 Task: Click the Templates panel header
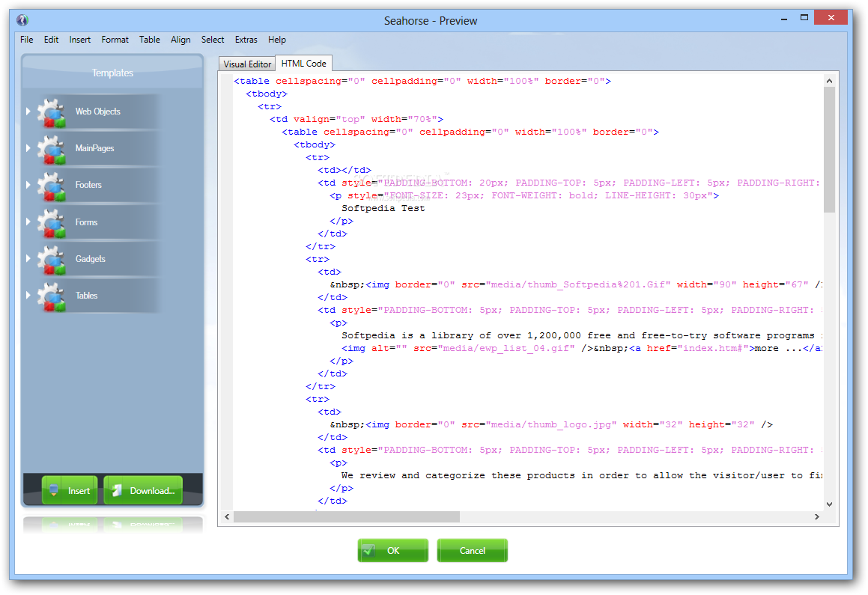112,73
